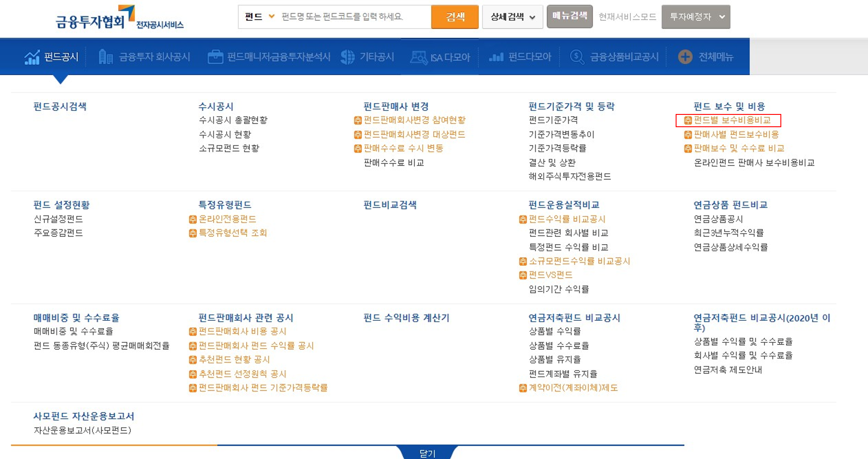Open the 펀드기준가격 link
Viewport: 868px width, 459px height.
click(x=553, y=120)
